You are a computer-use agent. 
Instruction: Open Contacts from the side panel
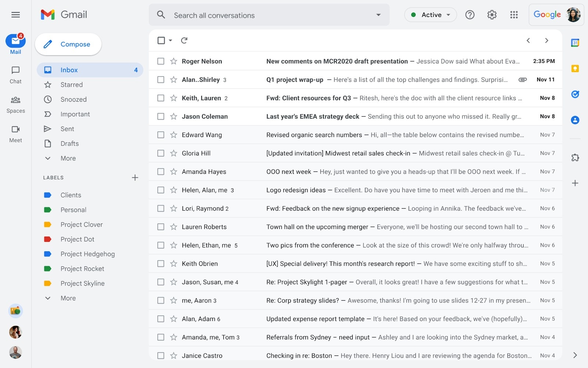click(575, 120)
